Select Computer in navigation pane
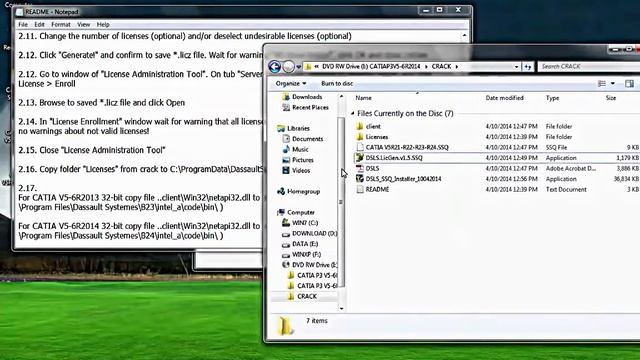This screenshot has height=360, width=640. click(301, 212)
